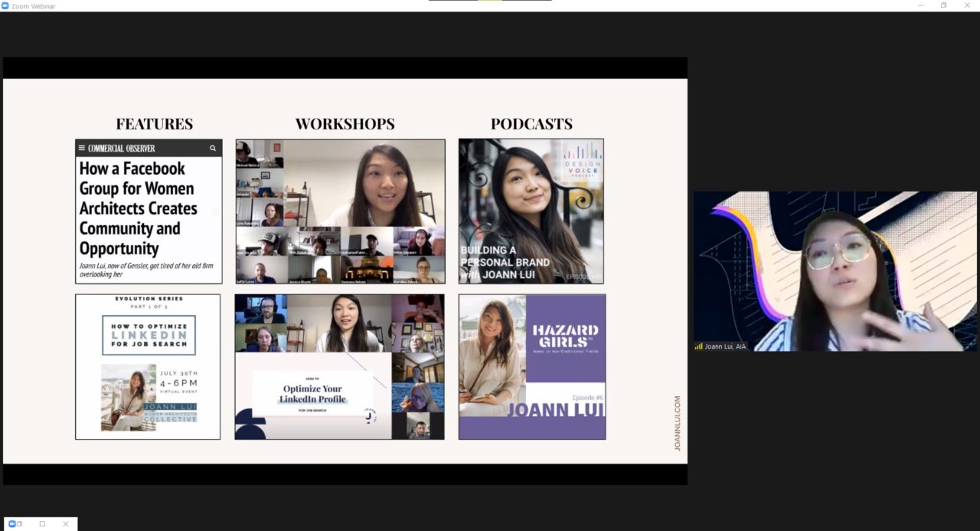Minimize the Zoom Webinar window
The width and height of the screenshot is (980, 531).
coord(921,6)
